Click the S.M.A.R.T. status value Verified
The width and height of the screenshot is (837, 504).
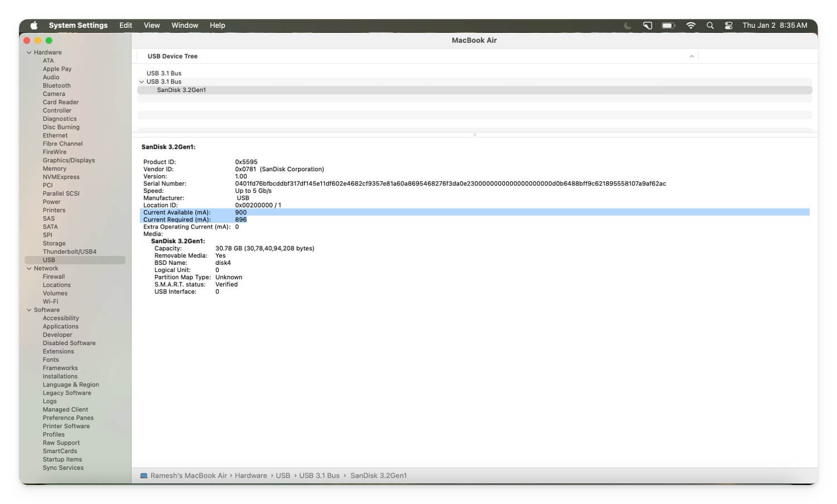tap(227, 284)
